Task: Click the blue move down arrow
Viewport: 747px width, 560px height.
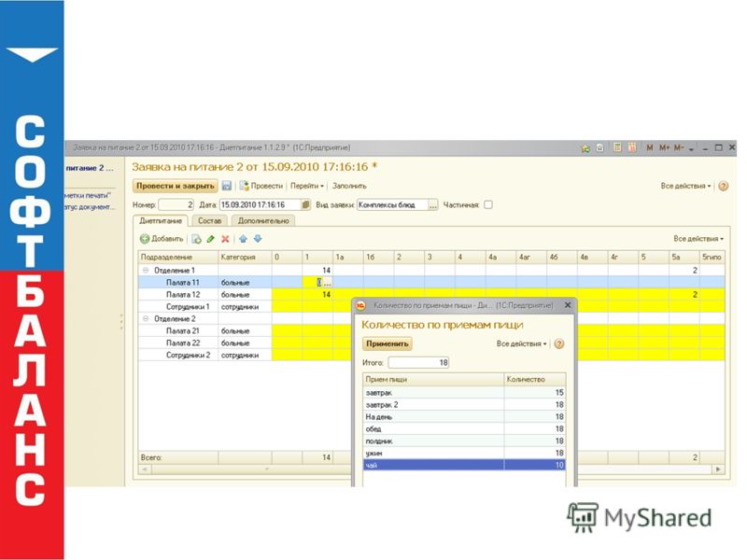Action: [258, 239]
